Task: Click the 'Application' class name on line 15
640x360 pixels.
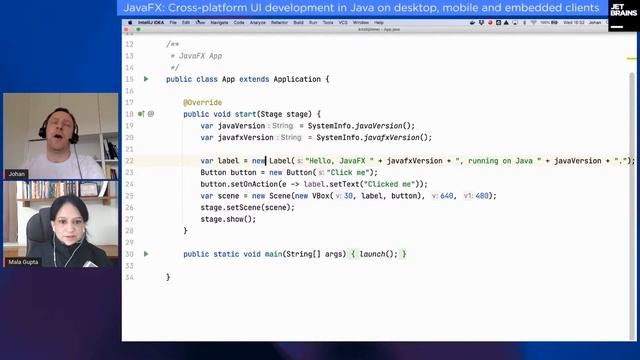Action: pyautogui.click(x=297, y=79)
